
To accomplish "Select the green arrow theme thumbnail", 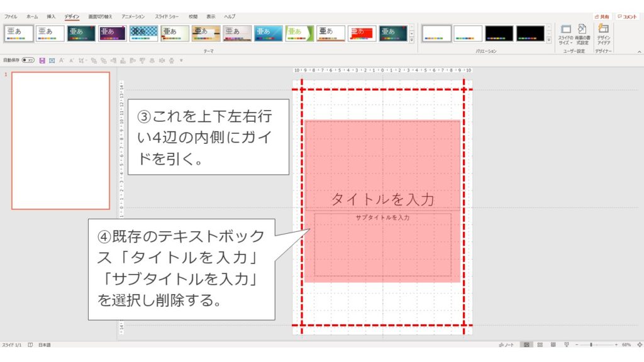I will pos(300,34).
